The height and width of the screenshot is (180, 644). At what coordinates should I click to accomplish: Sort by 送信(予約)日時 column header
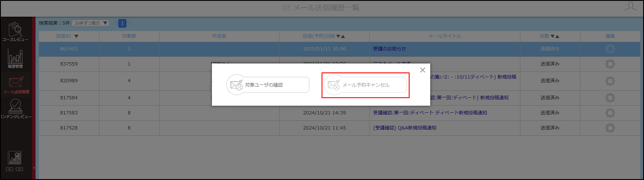click(x=324, y=36)
